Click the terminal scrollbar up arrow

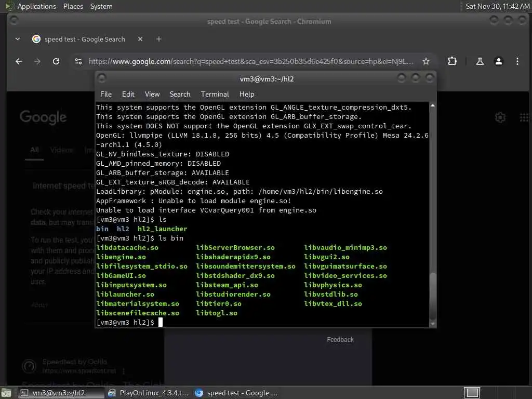pyautogui.click(x=433, y=106)
